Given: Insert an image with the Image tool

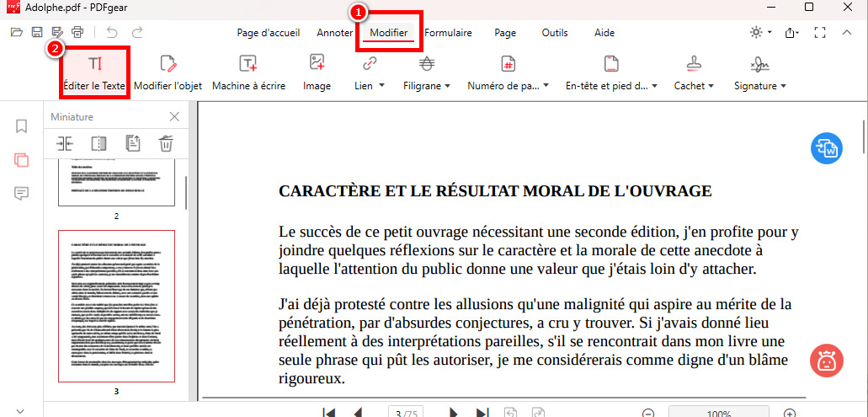Looking at the screenshot, I should [317, 73].
